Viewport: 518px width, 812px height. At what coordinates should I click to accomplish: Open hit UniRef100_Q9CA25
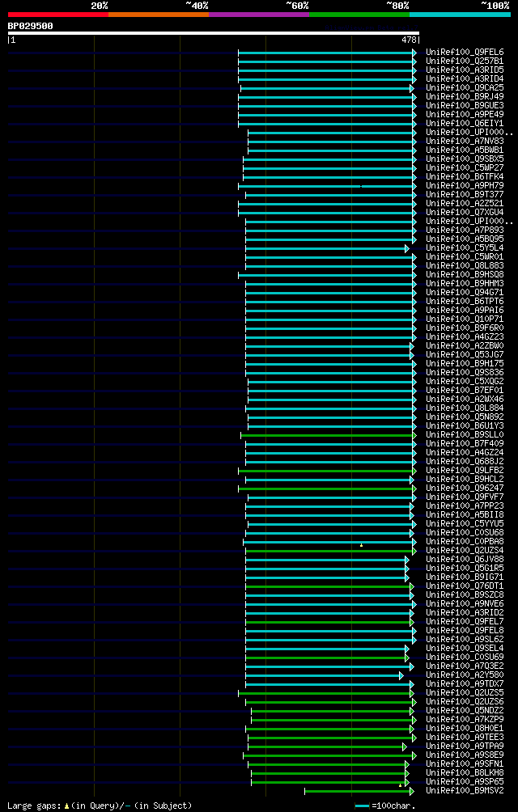tap(465, 88)
